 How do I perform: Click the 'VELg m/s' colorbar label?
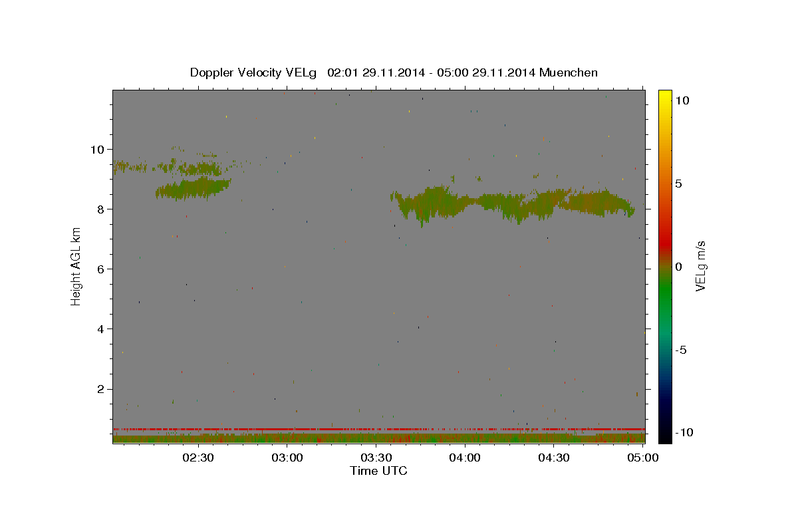tap(700, 266)
